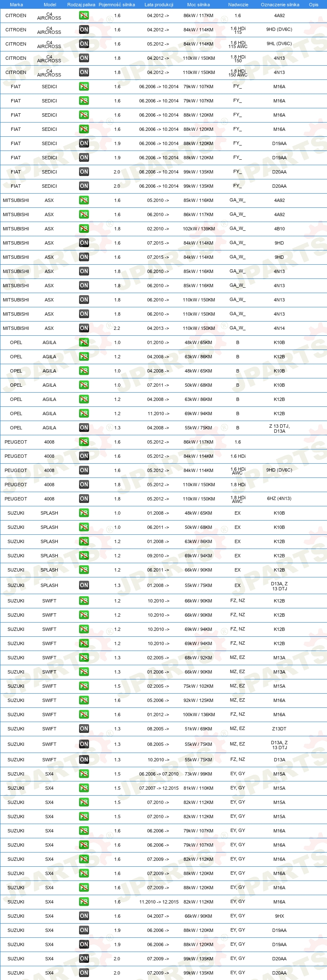Click diesel ON icon in Suzuki Swift D13A 10.2010 row
The width and height of the screenshot is (327, 980).
tap(84, 760)
